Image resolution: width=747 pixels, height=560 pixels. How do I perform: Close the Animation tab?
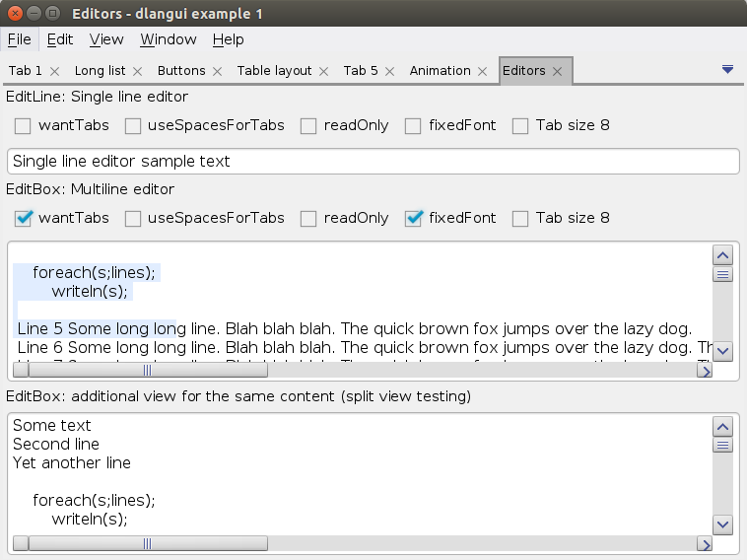coord(483,71)
